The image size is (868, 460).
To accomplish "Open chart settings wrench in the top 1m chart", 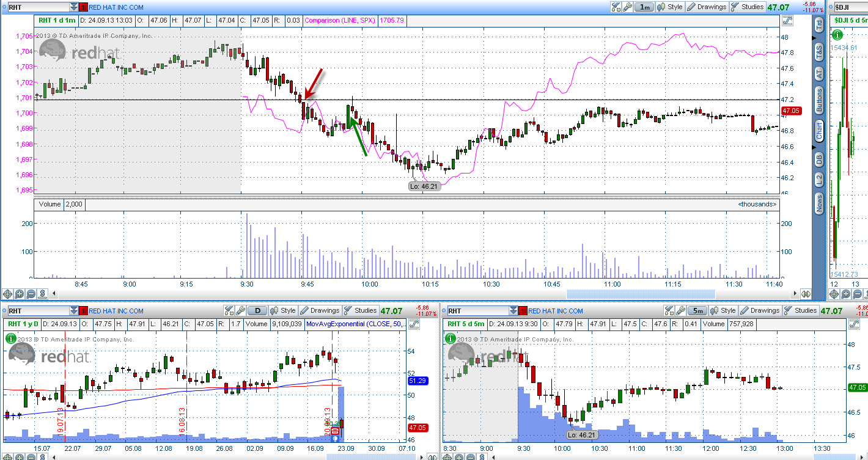I will 627,7.
